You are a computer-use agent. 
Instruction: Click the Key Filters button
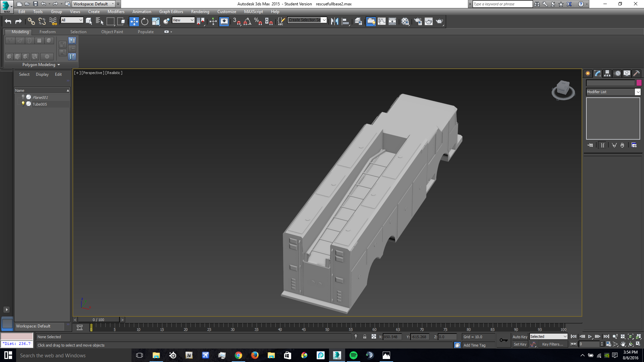pos(552,344)
